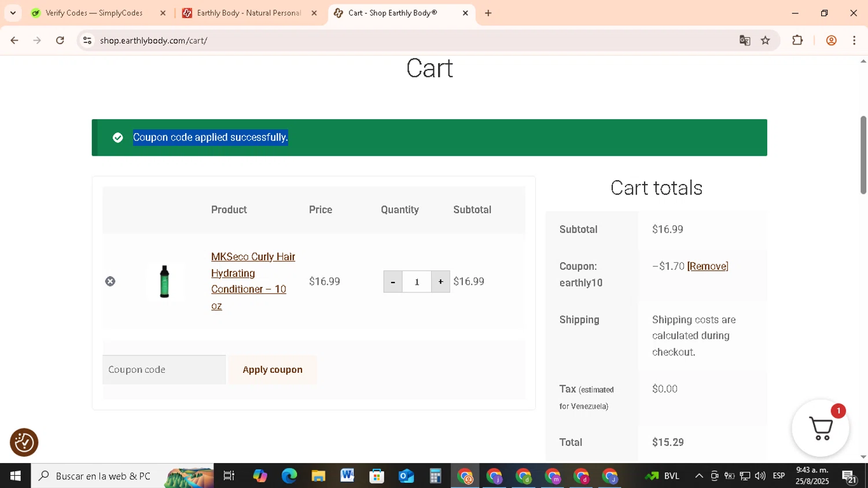This screenshot has height=488, width=868.
Task: Open Outlook from taskbar
Action: click(406, 476)
